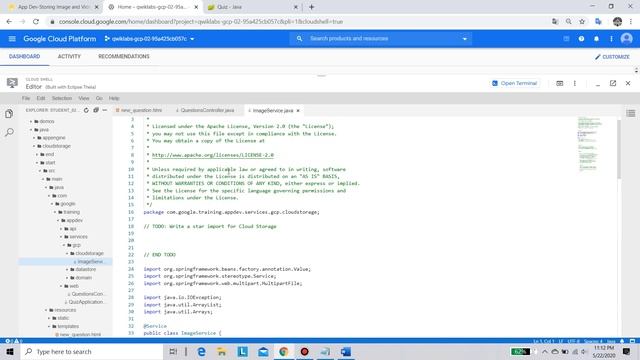The width and height of the screenshot is (640, 360).
Task: Open the Cloud Shell keyboard/session settings icon
Action: (560, 83)
